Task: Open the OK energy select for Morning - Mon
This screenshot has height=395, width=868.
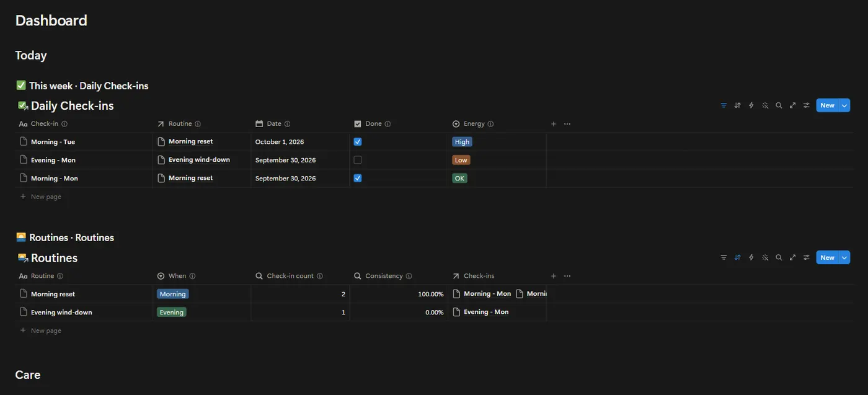Action: pyautogui.click(x=459, y=178)
